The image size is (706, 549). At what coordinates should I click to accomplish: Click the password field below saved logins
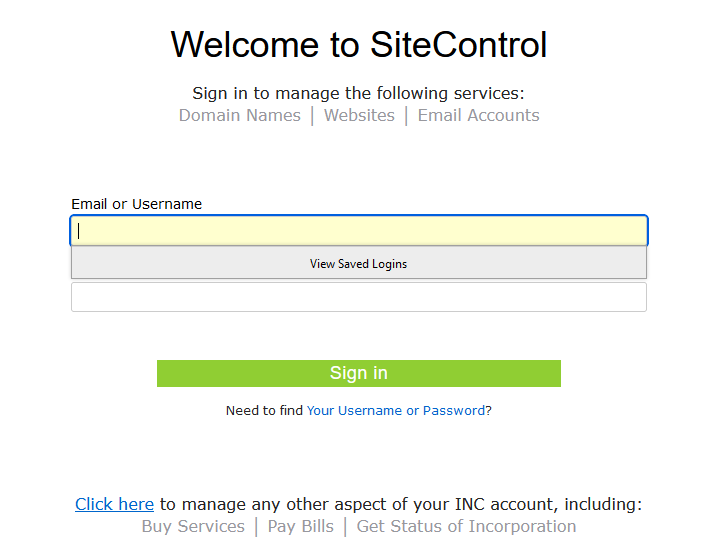pos(358,297)
